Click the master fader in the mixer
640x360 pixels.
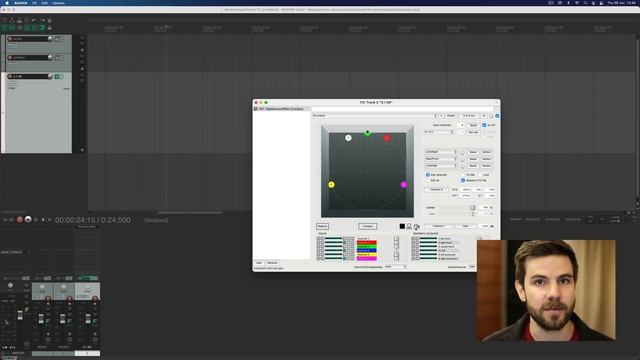20,315
